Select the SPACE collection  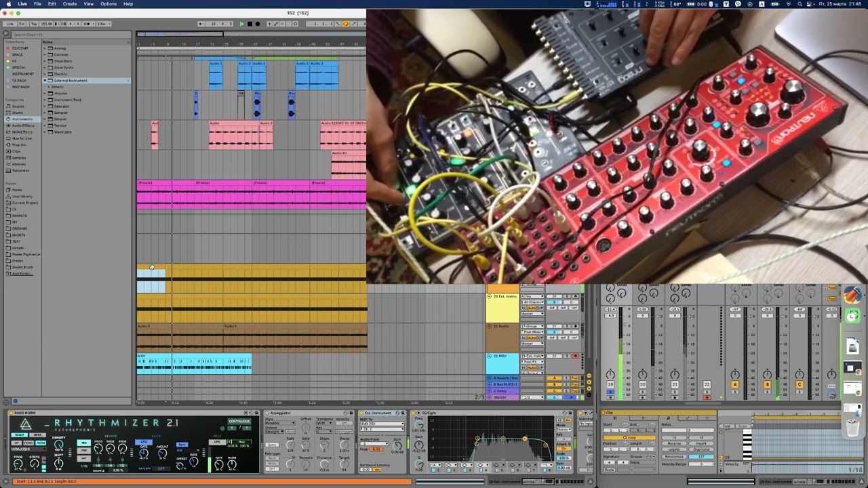coord(18,55)
